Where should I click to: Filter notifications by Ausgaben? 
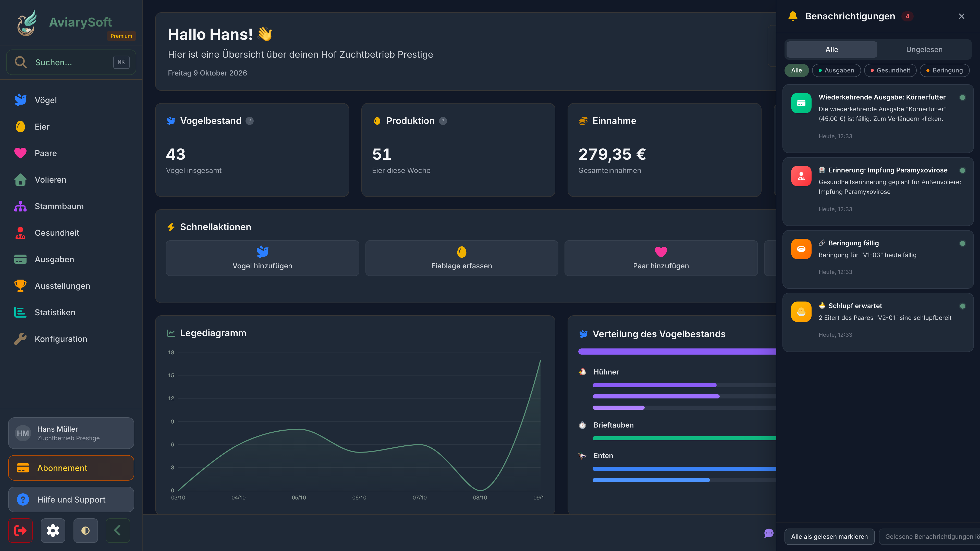click(x=836, y=70)
